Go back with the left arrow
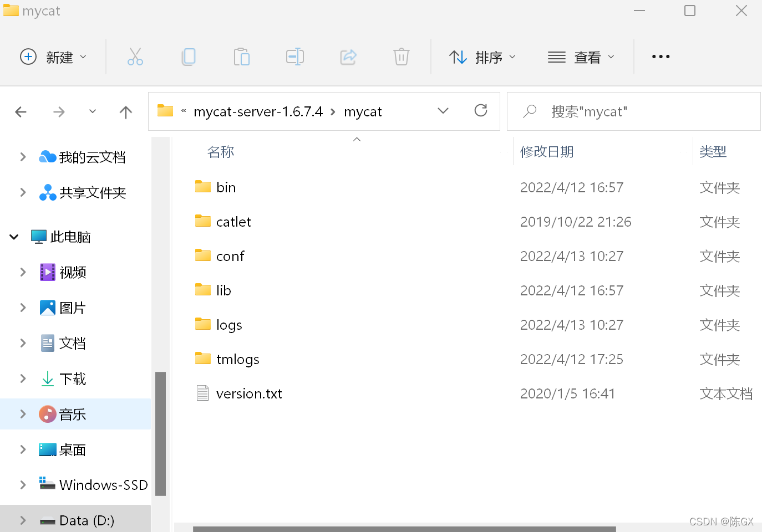 pyautogui.click(x=21, y=112)
